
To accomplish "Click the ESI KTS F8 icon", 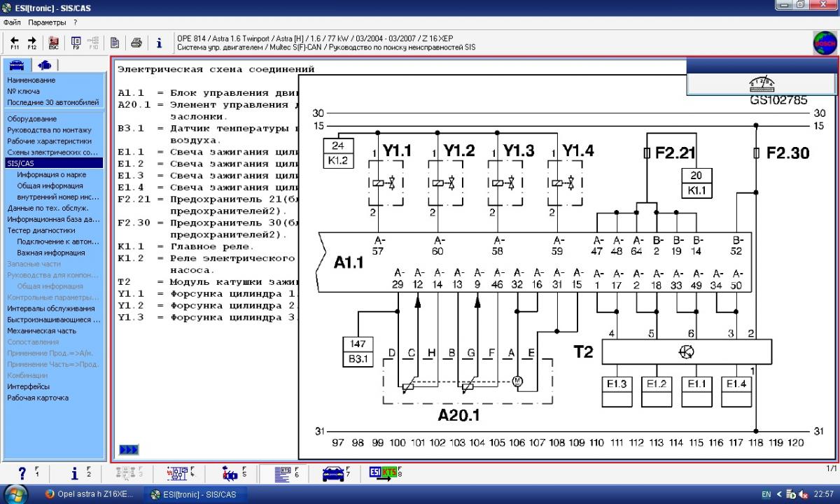I will [x=382, y=474].
